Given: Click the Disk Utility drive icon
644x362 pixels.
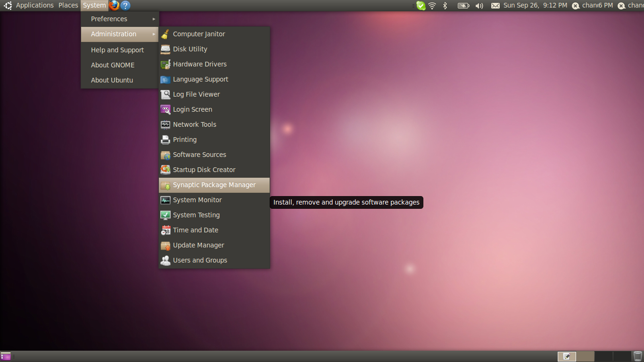Looking at the screenshot, I should coord(165,49).
